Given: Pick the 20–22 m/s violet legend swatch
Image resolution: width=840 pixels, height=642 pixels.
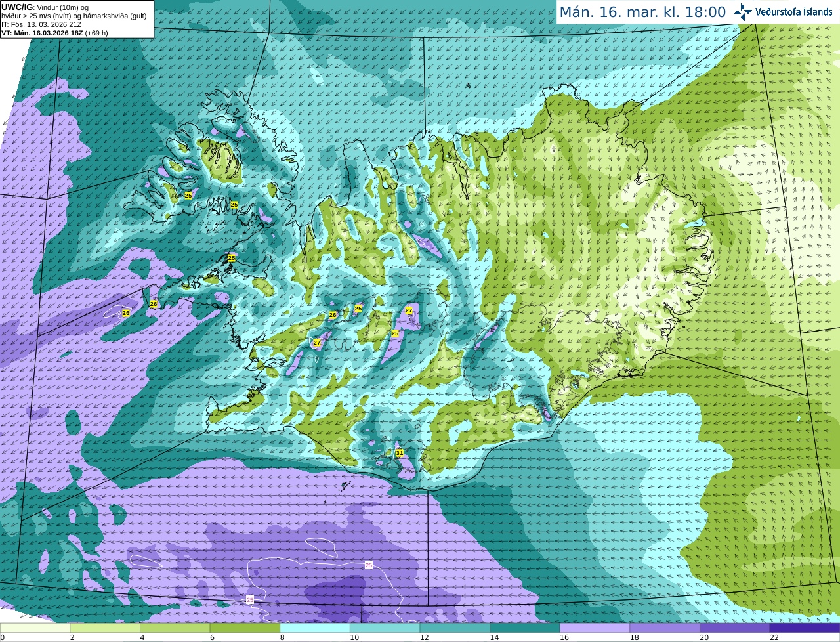Looking at the screenshot, I should coord(735,628).
